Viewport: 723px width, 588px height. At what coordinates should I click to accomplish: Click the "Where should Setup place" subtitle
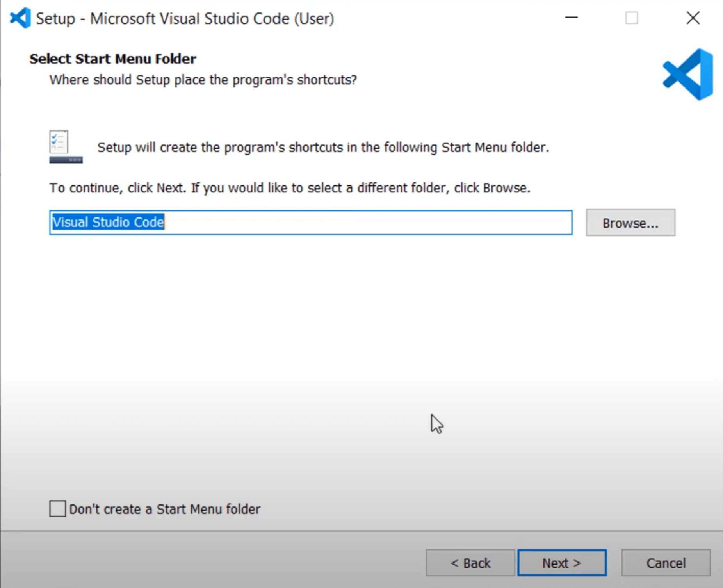[203, 80]
